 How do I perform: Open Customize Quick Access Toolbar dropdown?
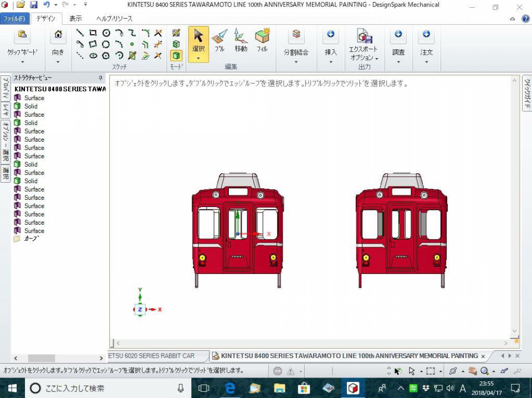click(x=85, y=5)
